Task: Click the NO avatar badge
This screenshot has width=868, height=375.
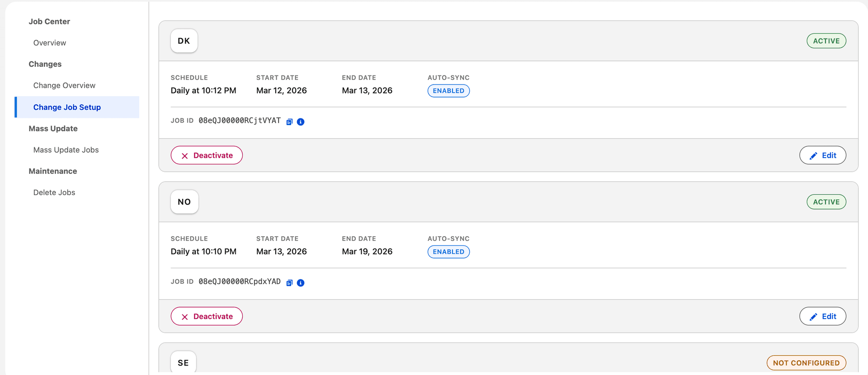Action: [184, 202]
